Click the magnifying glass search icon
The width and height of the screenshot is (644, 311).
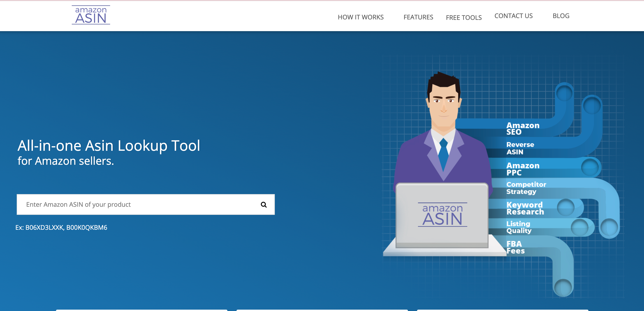click(264, 205)
